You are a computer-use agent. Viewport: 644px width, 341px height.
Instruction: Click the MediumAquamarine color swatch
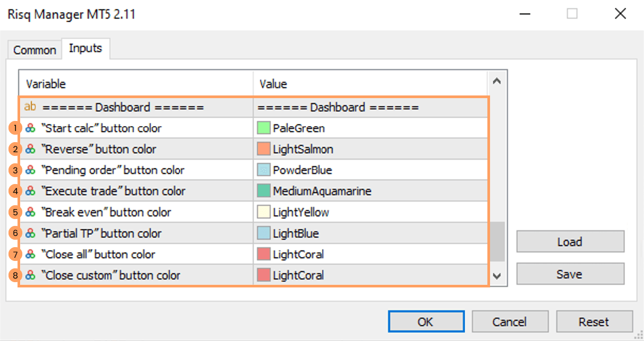[264, 191]
